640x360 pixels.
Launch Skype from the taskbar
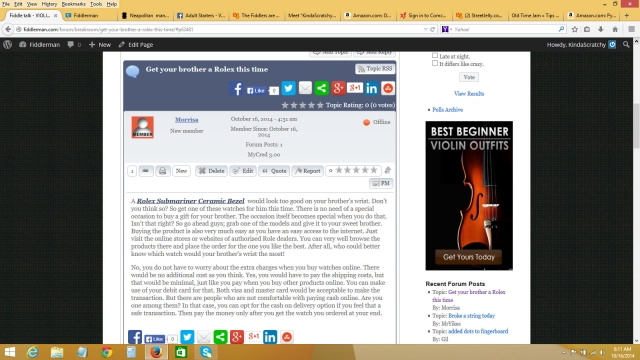click(x=206, y=352)
